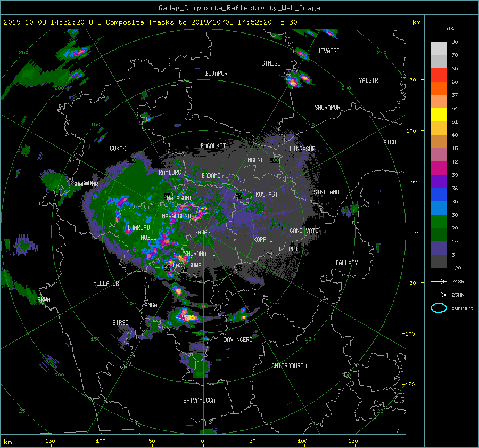Image resolution: width=479 pixels, height=448 pixels.
Task: Click the cyan current-track ellipse icon
Action: click(439, 308)
